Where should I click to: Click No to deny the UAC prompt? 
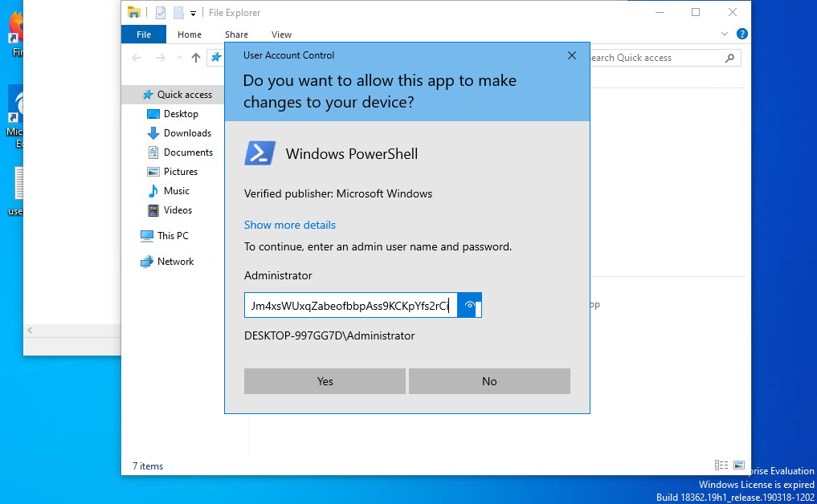click(x=489, y=381)
